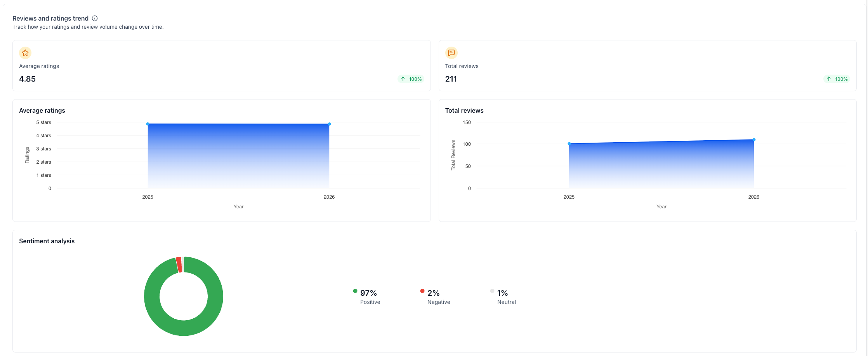Click the Reviews and ratings trend title

[x=50, y=18]
